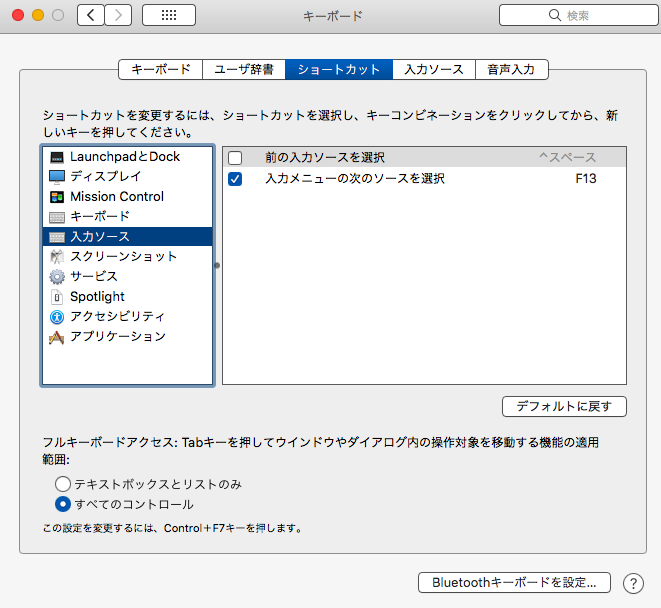Enable 前の入力ソースを選択 checkbox
Screen dimensions: 661x608
click(x=235, y=158)
